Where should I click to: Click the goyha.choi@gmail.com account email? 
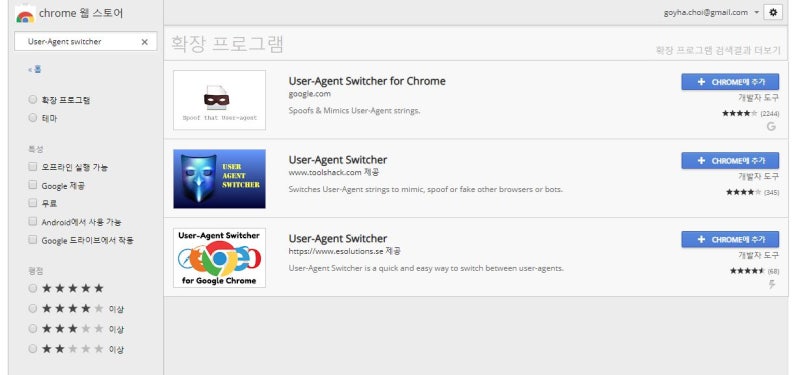click(706, 13)
